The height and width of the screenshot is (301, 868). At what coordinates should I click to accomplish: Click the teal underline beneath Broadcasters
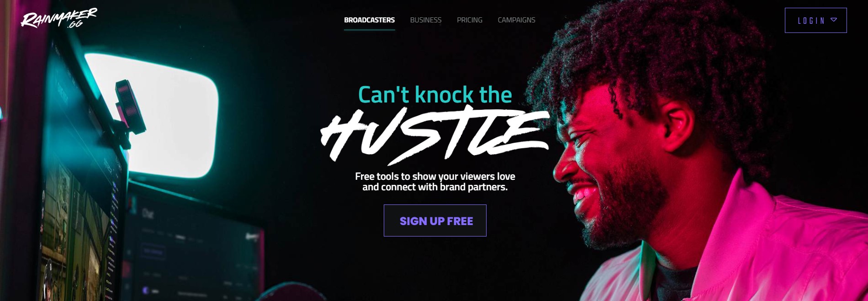[369, 30]
